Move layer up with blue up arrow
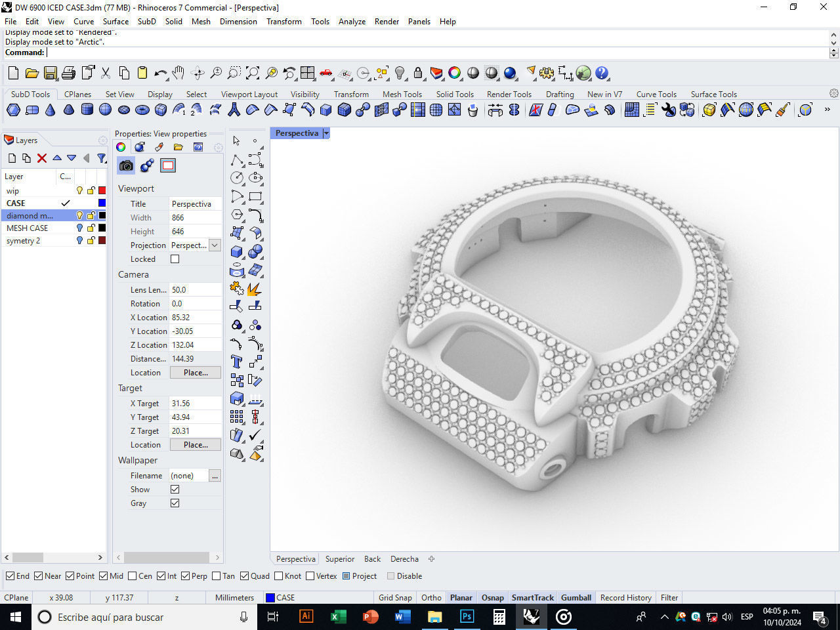 [57, 158]
